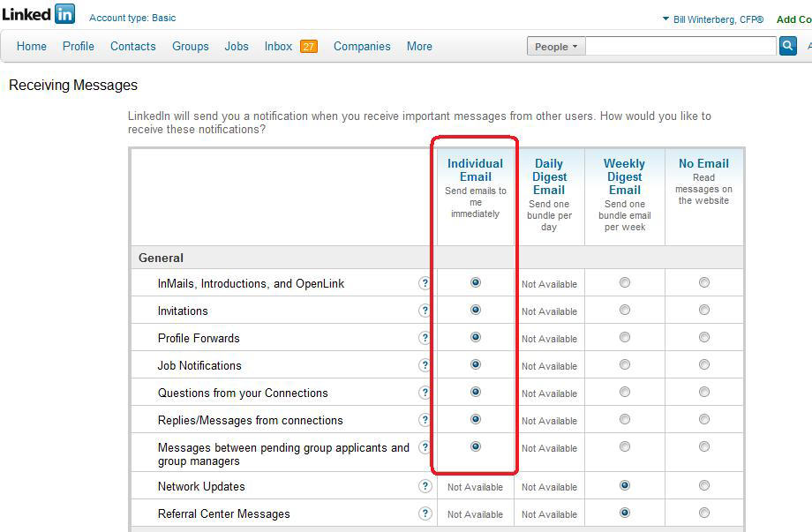This screenshot has height=532, width=812.
Task: Open the Contacts menu
Action: pyautogui.click(x=133, y=47)
